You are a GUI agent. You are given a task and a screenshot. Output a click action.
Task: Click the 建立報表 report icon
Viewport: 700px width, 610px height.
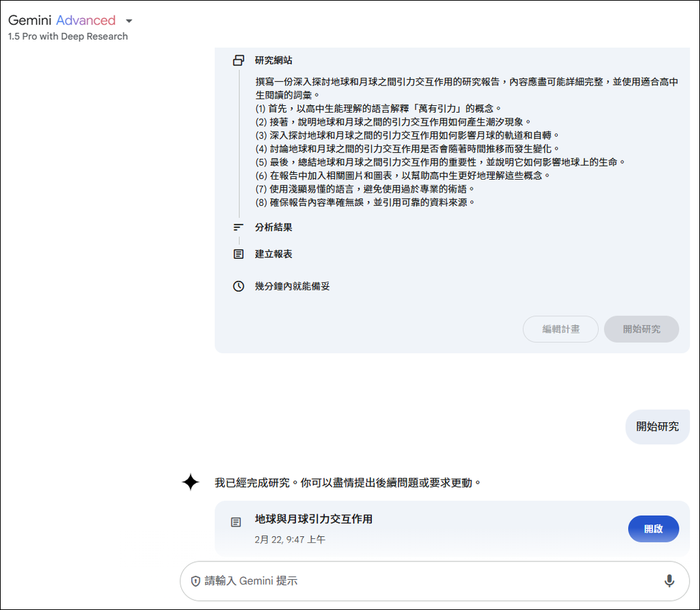click(x=239, y=254)
